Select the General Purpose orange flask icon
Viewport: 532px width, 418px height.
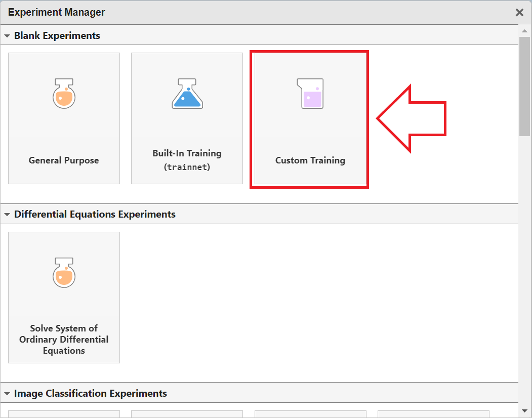64,94
